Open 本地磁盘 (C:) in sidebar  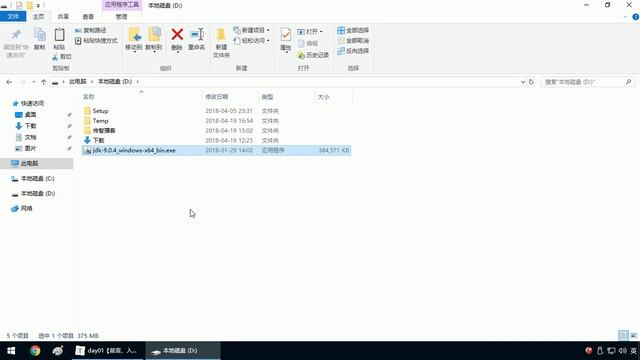[x=38, y=178]
